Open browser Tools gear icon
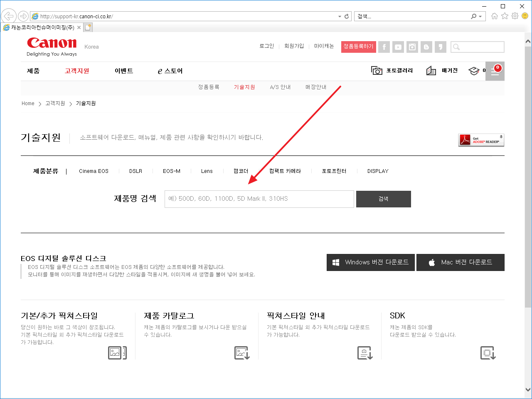Screen dimensions: 532x399 tap(515, 16)
